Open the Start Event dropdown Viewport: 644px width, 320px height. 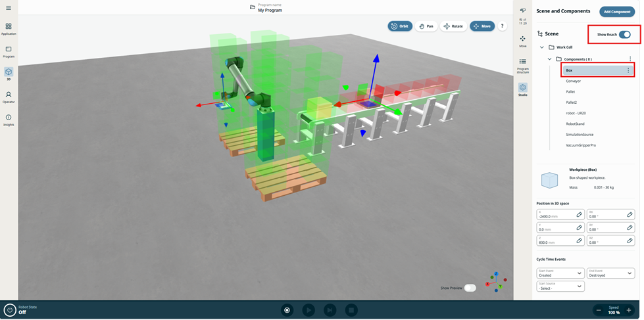(x=560, y=273)
